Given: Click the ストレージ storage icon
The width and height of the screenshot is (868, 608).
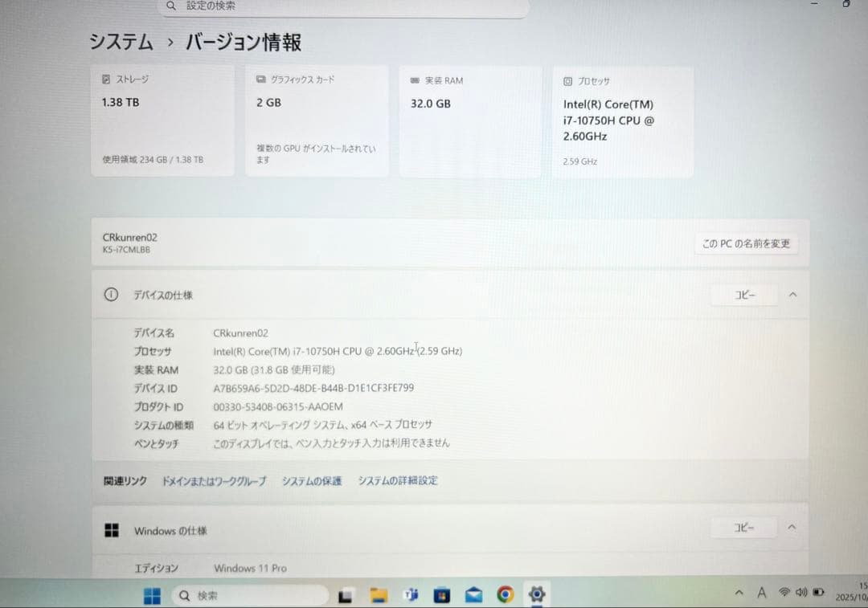Looking at the screenshot, I should pos(105,79).
